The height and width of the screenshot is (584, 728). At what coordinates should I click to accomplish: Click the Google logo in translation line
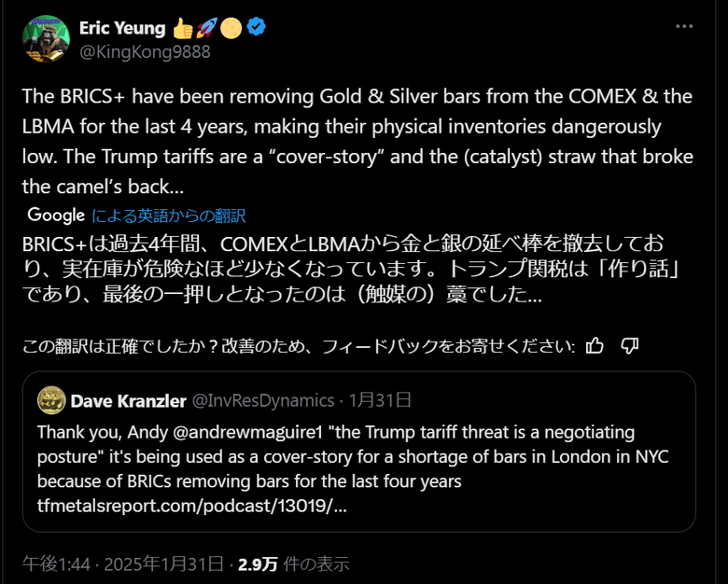point(56,216)
